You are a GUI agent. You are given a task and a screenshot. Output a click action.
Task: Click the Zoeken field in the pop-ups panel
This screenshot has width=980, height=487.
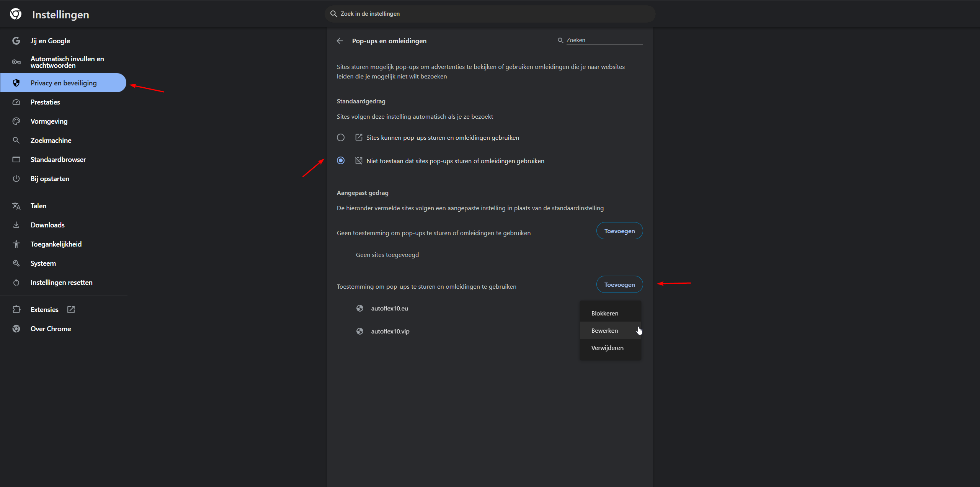604,40
